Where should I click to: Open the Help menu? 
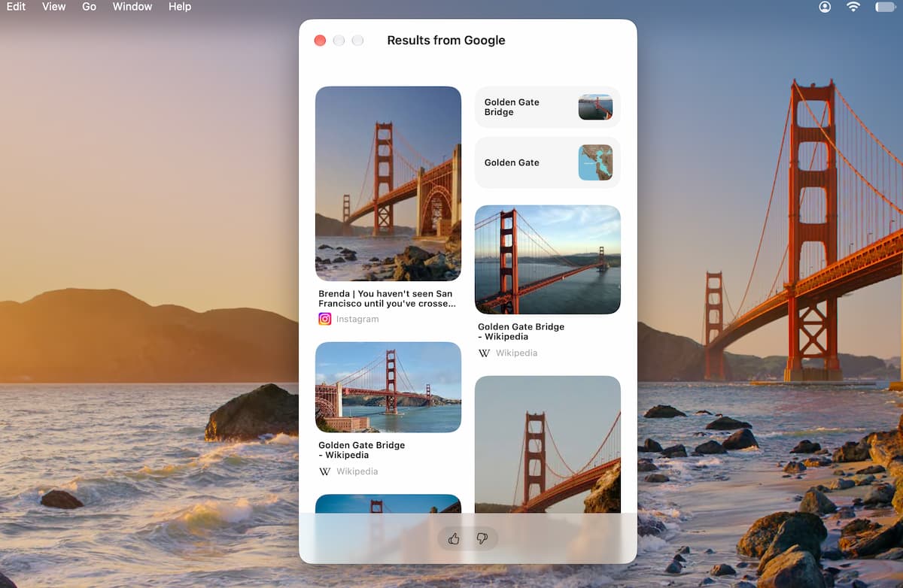[180, 7]
